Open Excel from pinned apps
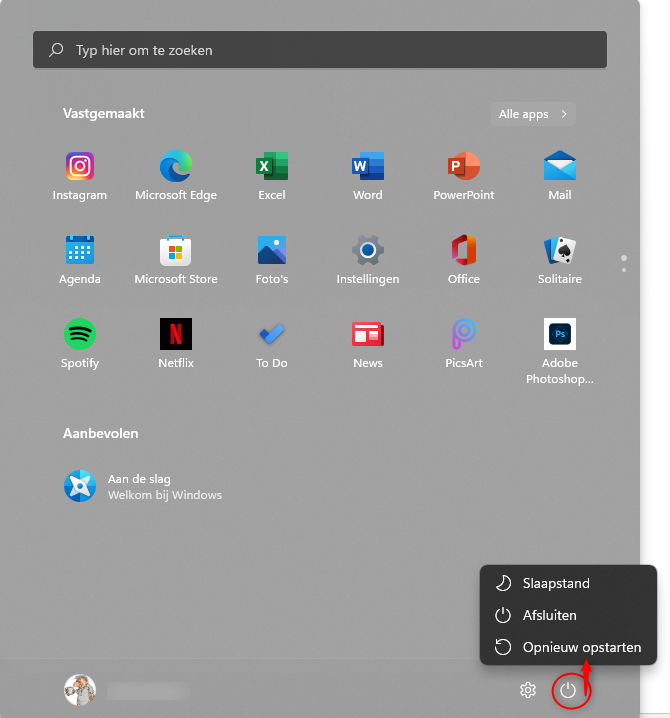 point(272,176)
